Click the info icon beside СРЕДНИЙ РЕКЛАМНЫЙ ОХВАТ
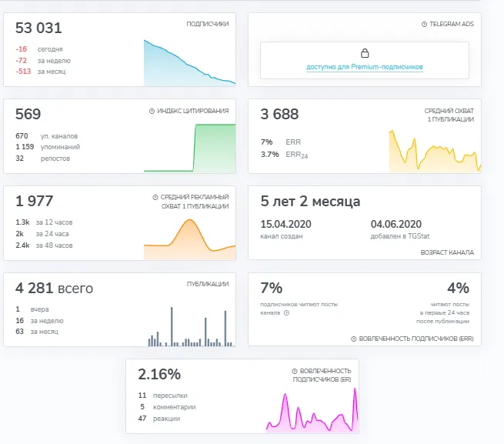This screenshot has width=504, height=444. coord(155,197)
